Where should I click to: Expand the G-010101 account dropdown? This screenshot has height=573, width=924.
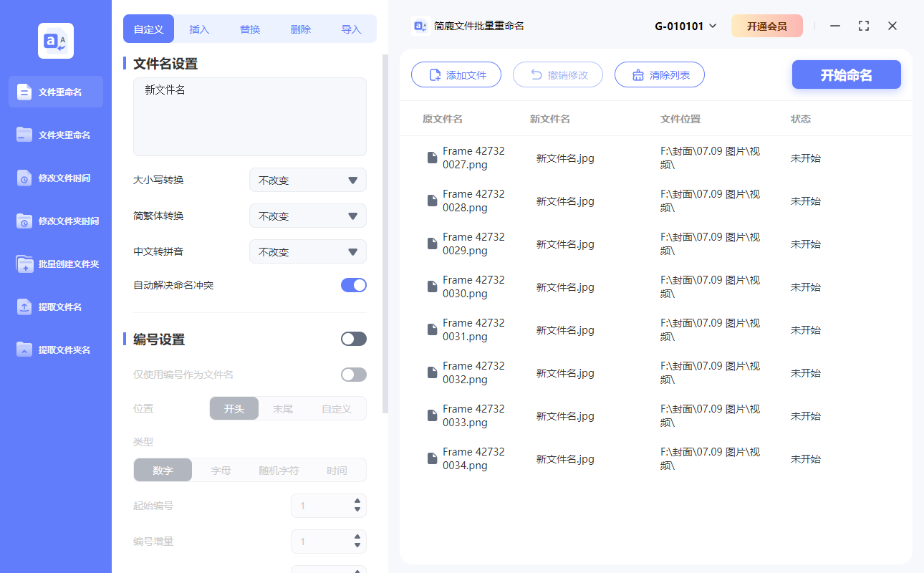(x=685, y=27)
